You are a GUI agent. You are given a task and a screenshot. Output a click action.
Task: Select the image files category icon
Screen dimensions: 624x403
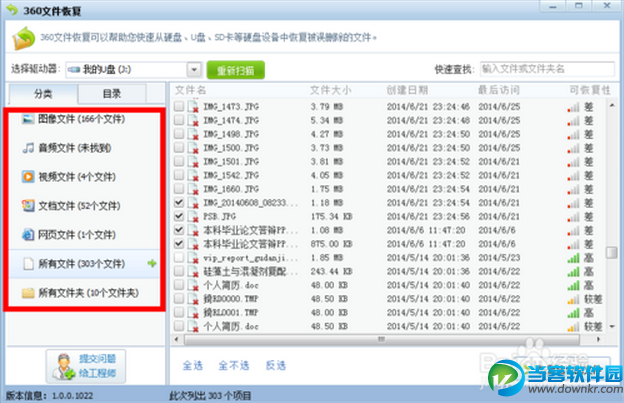(x=28, y=119)
